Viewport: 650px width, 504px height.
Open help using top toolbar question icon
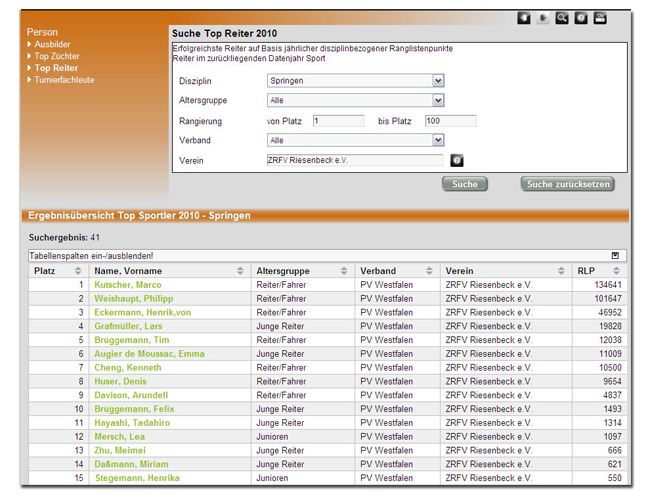pyautogui.click(x=581, y=18)
